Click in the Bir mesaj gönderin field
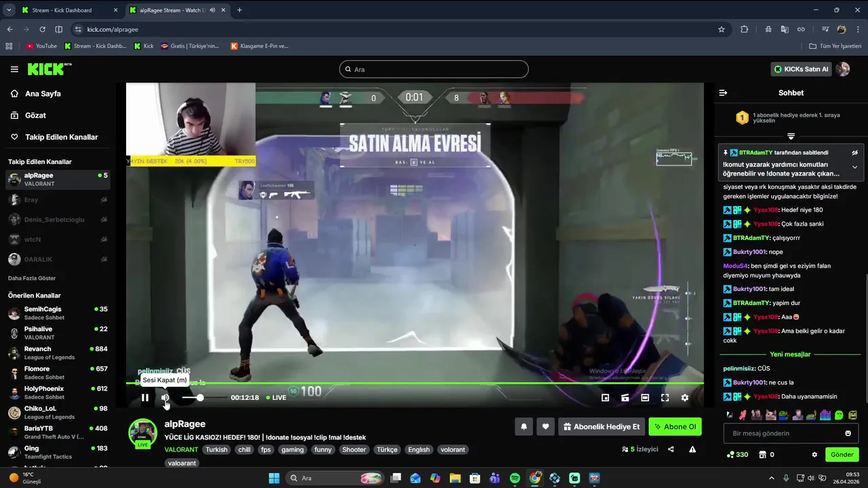 [x=783, y=433]
